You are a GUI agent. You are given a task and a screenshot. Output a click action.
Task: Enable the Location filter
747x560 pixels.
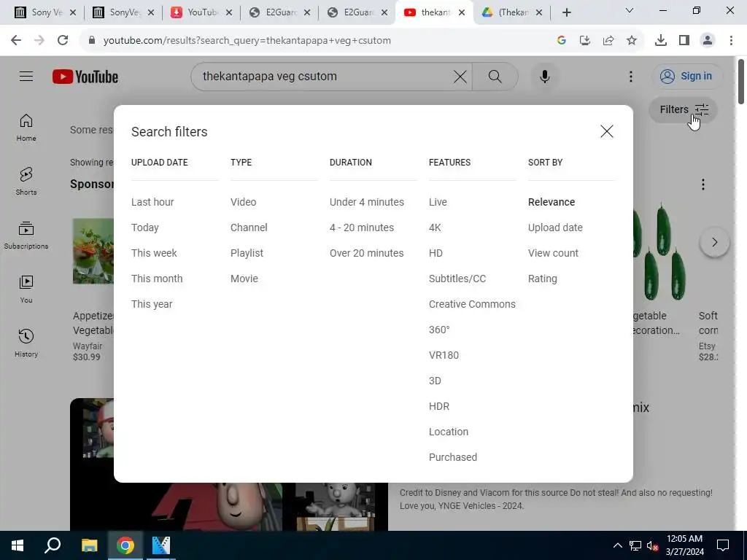click(449, 432)
